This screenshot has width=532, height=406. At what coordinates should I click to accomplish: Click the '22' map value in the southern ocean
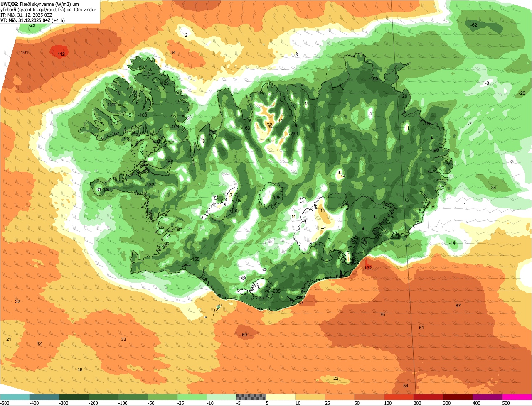[x=336, y=378]
